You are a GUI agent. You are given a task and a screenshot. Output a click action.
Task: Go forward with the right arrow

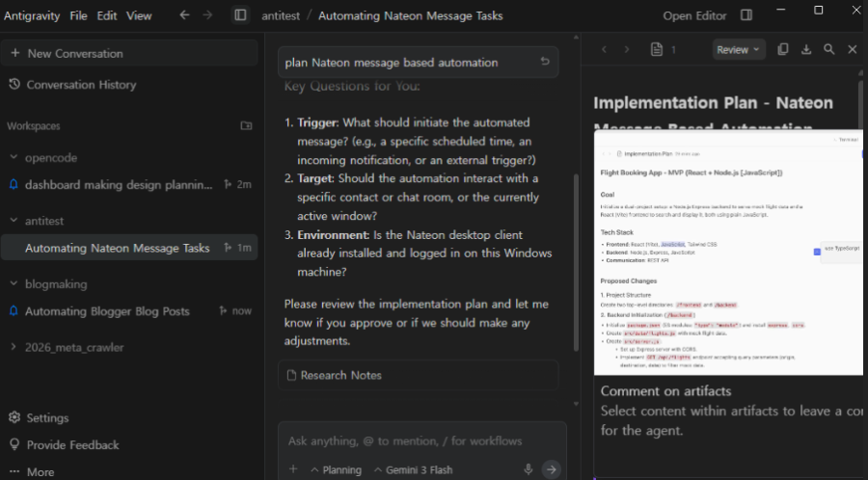pos(207,14)
